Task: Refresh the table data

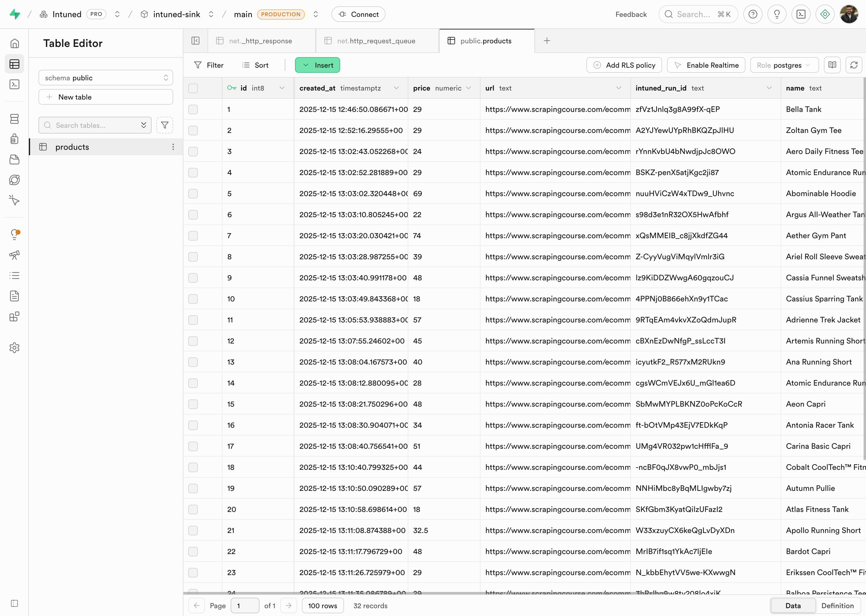Action: 854,65
